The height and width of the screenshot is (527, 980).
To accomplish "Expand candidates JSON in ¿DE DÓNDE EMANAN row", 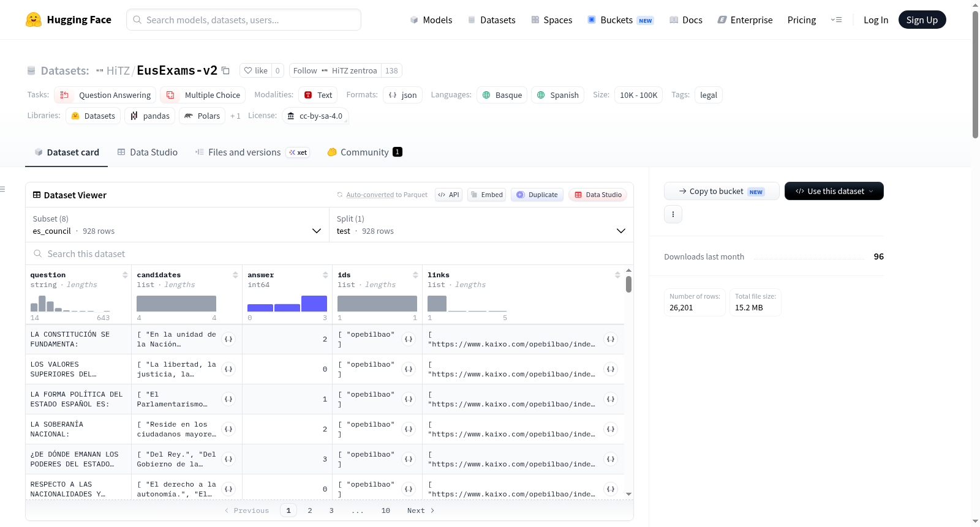I will [x=228, y=459].
